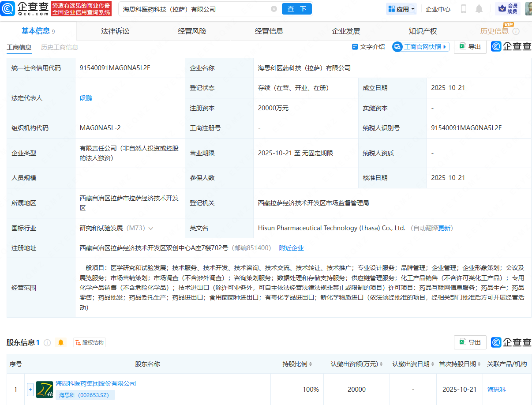532x405 pixels.
Task: Open notifications bell in the header
Action: (x=479, y=9)
